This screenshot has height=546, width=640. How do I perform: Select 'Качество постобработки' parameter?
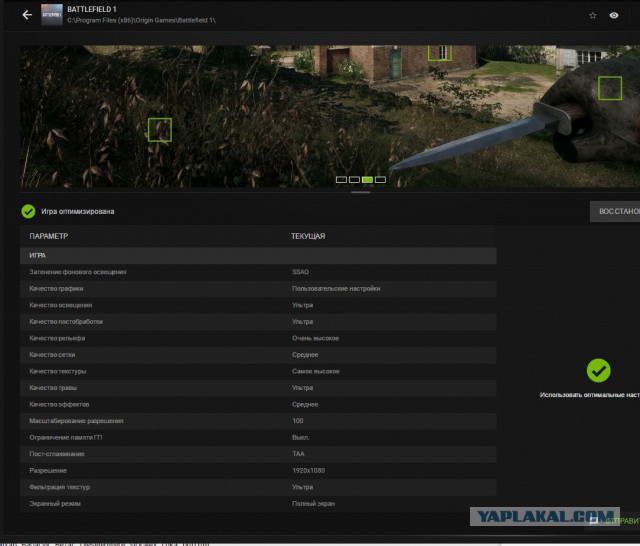pyautogui.click(x=66, y=322)
